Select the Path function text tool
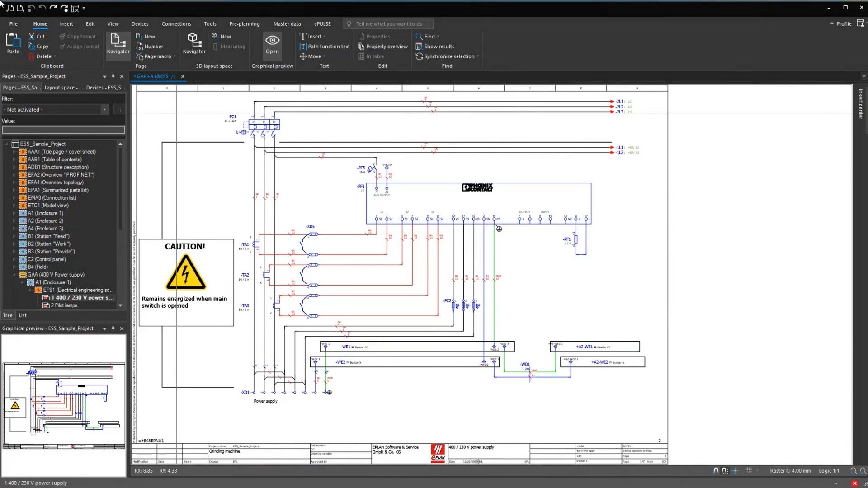Image resolution: width=868 pixels, height=488 pixels. (325, 46)
